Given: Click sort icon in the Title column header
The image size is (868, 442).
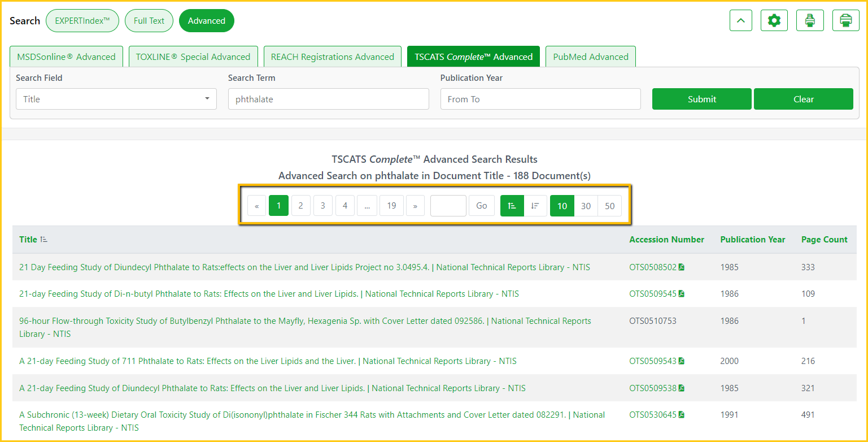Looking at the screenshot, I should point(44,240).
